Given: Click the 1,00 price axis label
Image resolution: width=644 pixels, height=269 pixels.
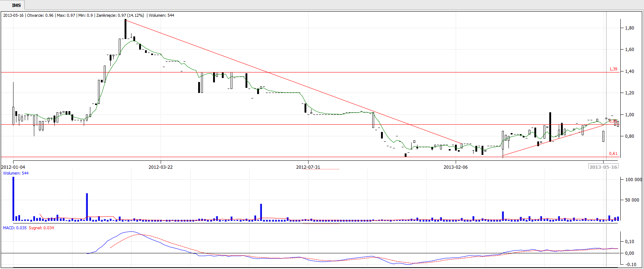Looking at the screenshot, I should [x=629, y=115].
